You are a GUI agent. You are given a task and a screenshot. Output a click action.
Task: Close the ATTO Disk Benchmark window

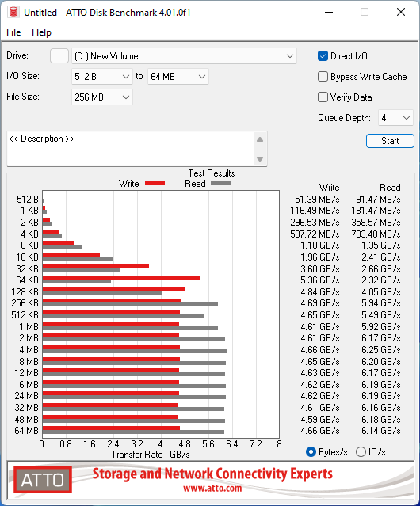pos(401,12)
